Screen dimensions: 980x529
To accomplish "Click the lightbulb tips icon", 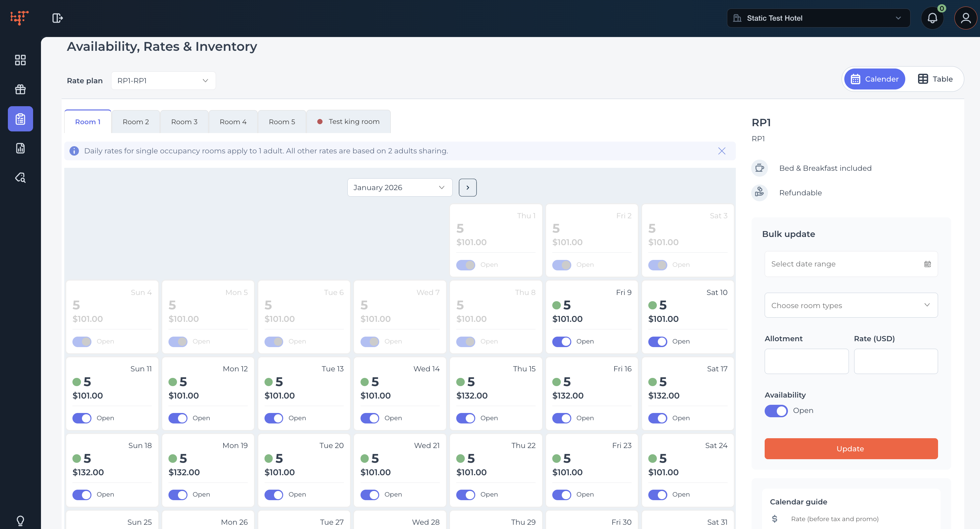I will (20, 520).
